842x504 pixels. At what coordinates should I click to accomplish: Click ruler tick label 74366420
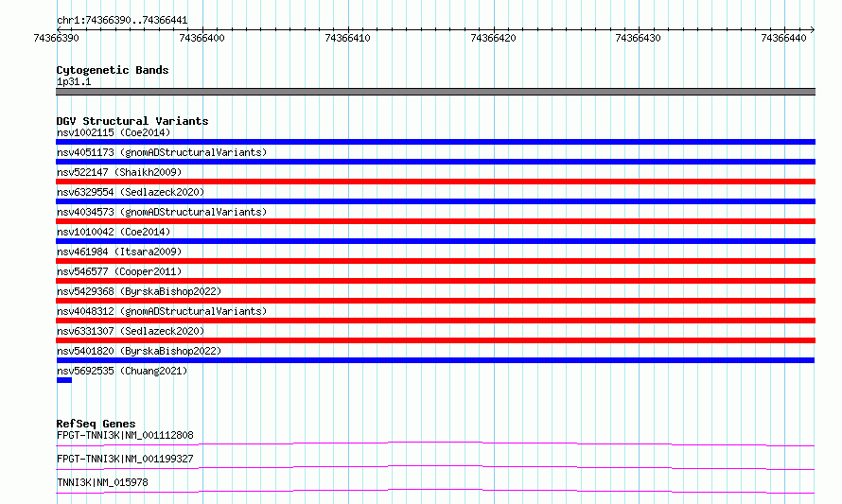(x=493, y=38)
